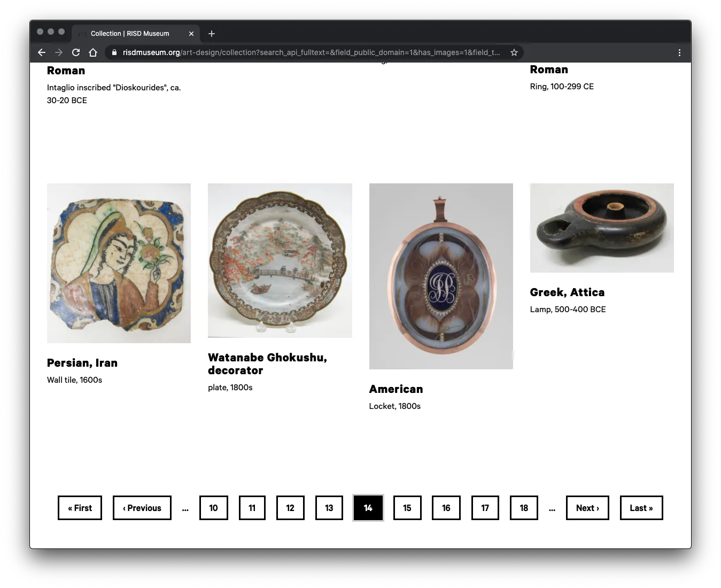Click the forward navigation arrow
Image resolution: width=721 pixels, height=588 pixels.
click(x=59, y=52)
